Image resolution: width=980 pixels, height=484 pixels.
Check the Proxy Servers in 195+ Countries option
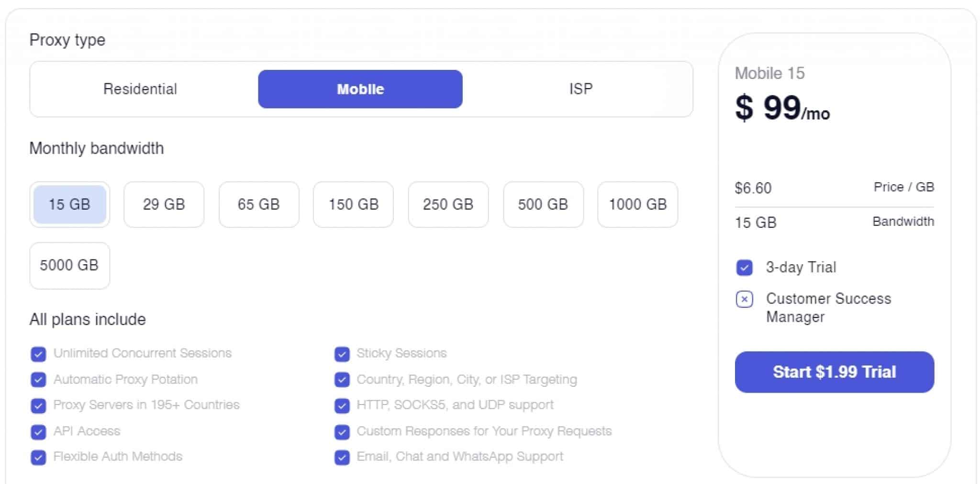pyautogui.click(x=38, y=405)
